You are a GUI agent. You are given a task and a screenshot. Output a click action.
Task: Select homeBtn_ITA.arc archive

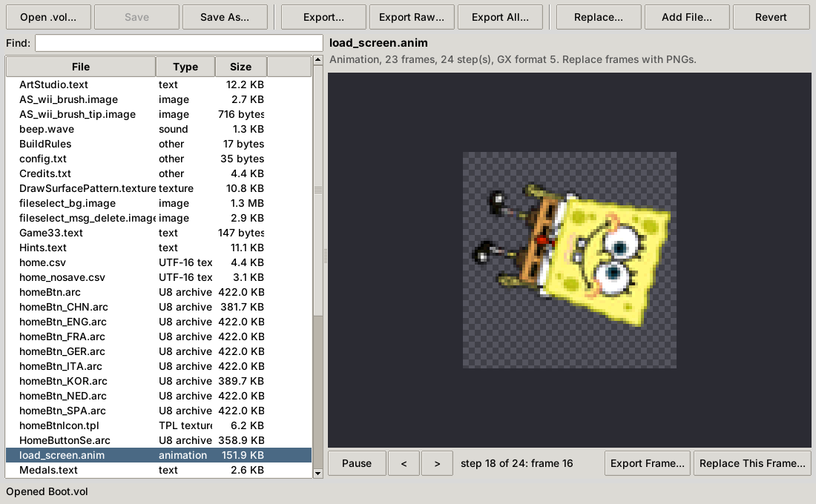[x=159, y=366]
